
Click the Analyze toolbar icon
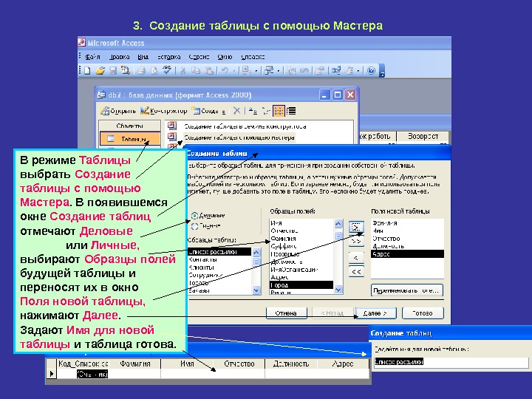[x=269, y=71]
